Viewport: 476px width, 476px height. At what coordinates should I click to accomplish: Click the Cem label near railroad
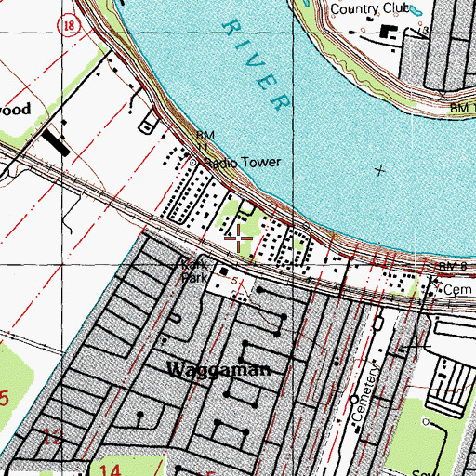tap(457, 290)
